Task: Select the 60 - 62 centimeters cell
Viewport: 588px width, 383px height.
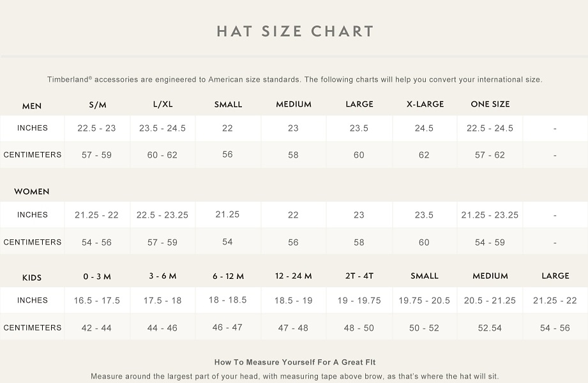Action: tap(162, 155)
